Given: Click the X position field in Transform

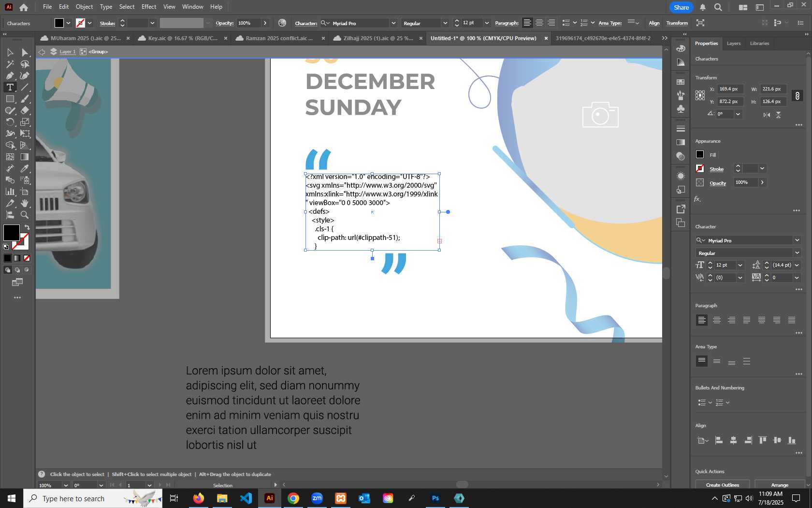Looking at the screenshot, I should tap(729, 89).
